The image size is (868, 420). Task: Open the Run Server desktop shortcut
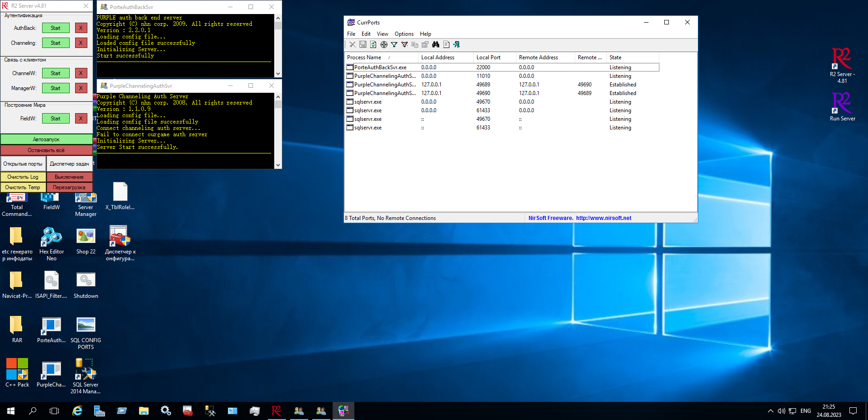[842, 107]
